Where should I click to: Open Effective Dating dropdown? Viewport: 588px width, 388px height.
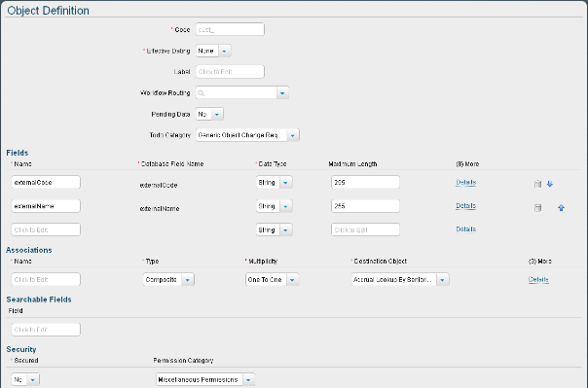click(224, 51)
